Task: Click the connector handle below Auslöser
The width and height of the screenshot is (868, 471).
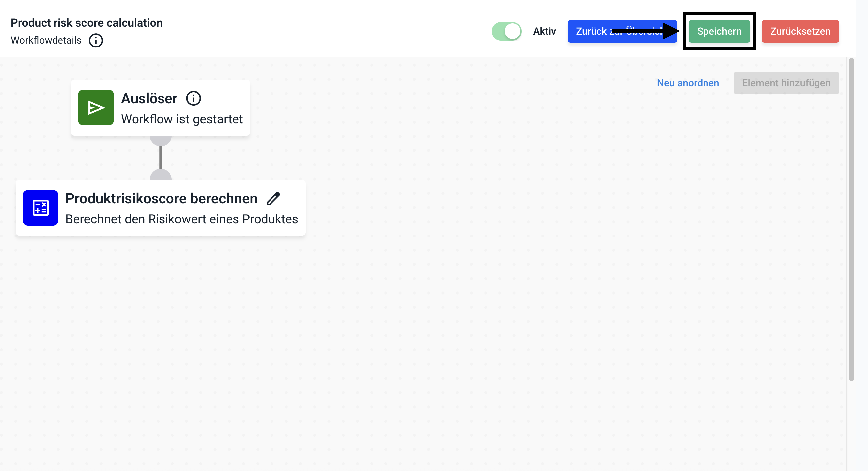Action: [161, 140]
